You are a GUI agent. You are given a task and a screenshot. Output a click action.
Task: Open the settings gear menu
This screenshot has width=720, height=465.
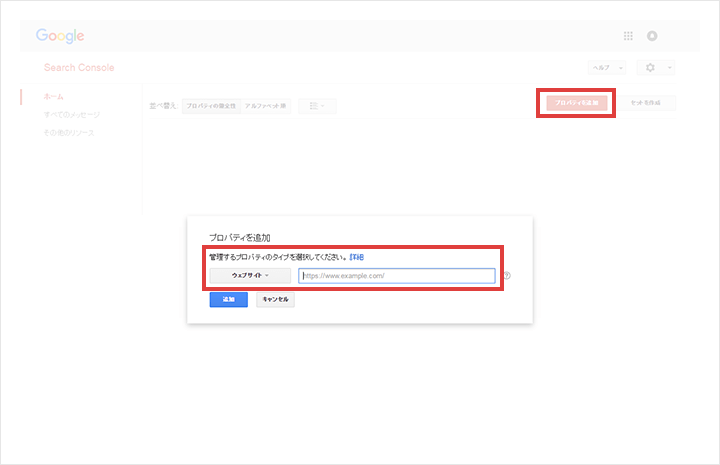[650, 67]
